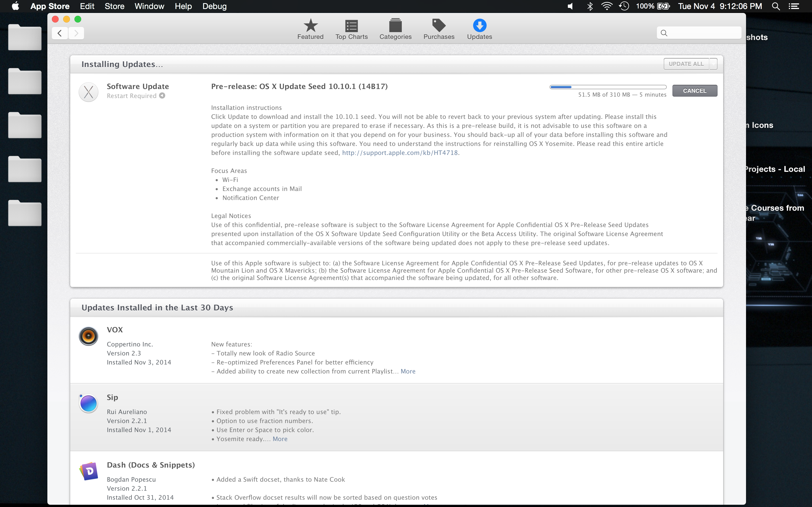The width and height of the screenshot is (812, 507).
Task: Open the Debug menu
Action: (214, 6)
